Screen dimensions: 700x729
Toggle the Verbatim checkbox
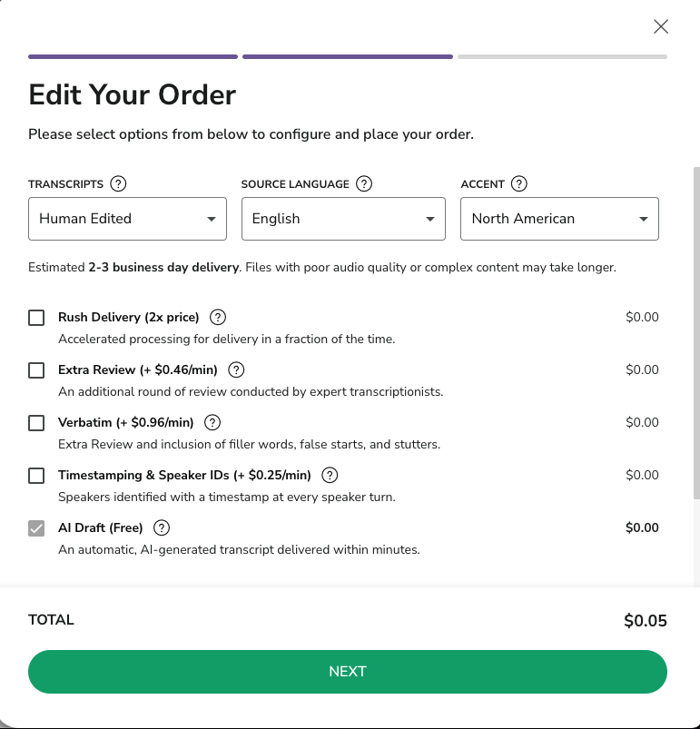point(36,423)
